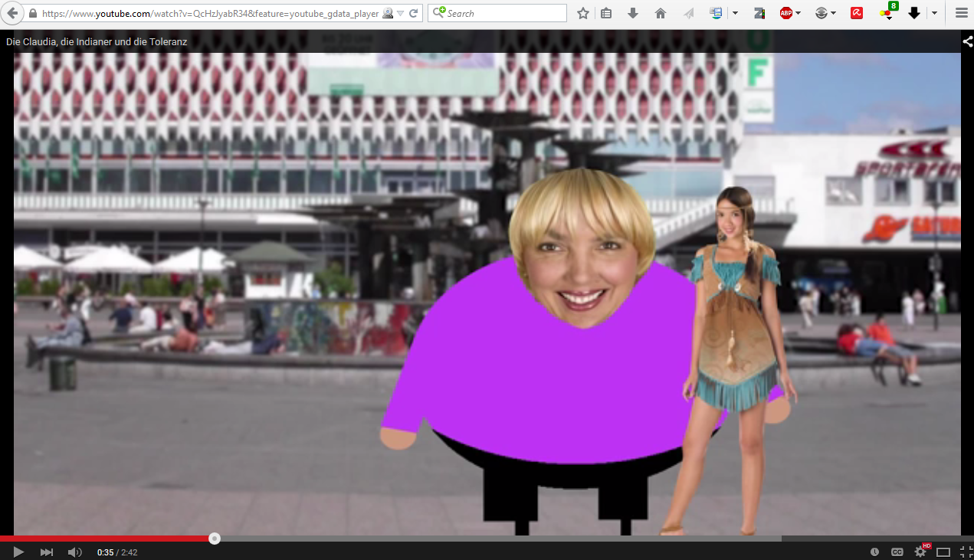
Task: Click the browser back arrow
Action: (x=13, y=13)
